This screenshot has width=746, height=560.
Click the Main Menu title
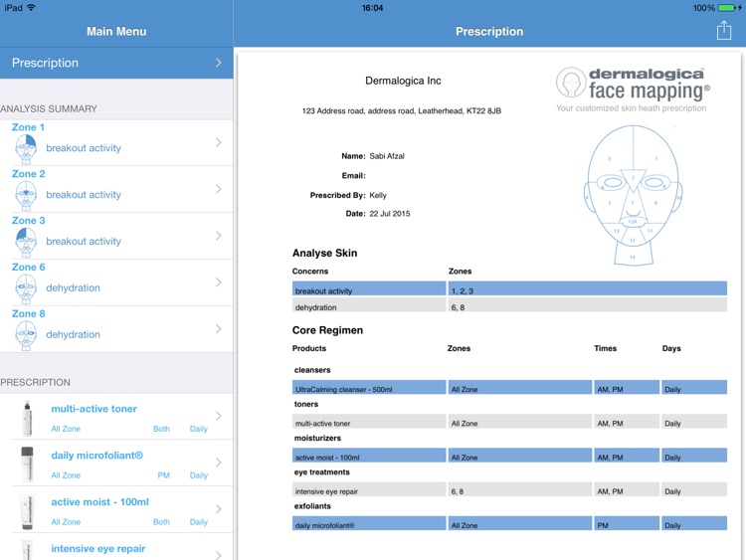(116, 32)
